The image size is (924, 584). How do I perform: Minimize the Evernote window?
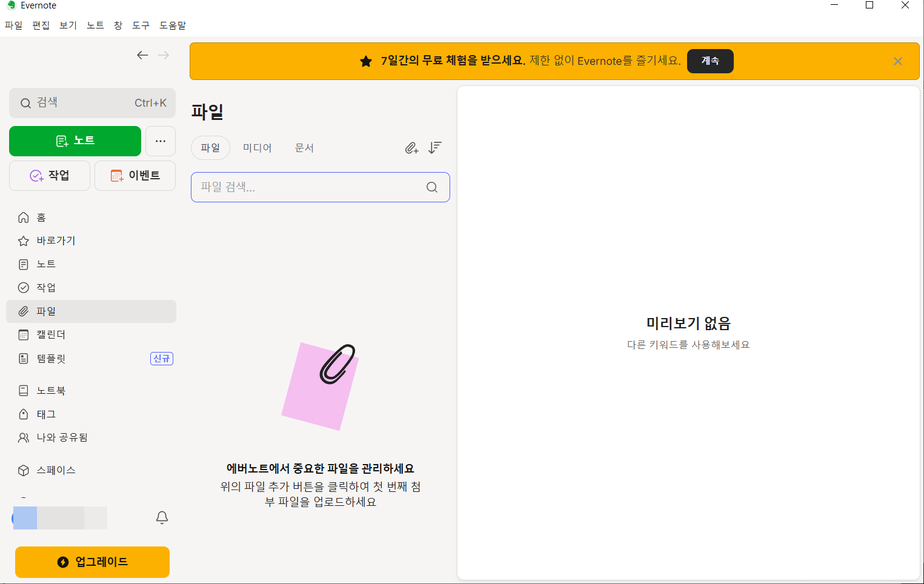coord(834,5)
